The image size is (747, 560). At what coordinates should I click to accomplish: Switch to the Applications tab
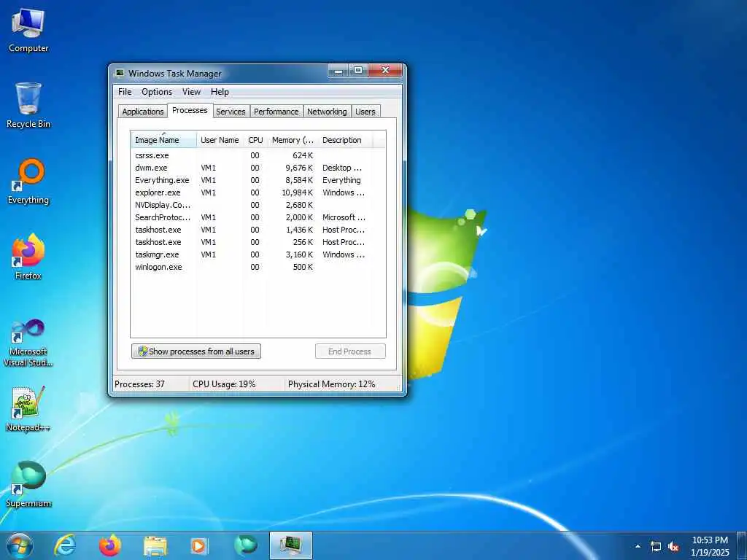(143, 112)
